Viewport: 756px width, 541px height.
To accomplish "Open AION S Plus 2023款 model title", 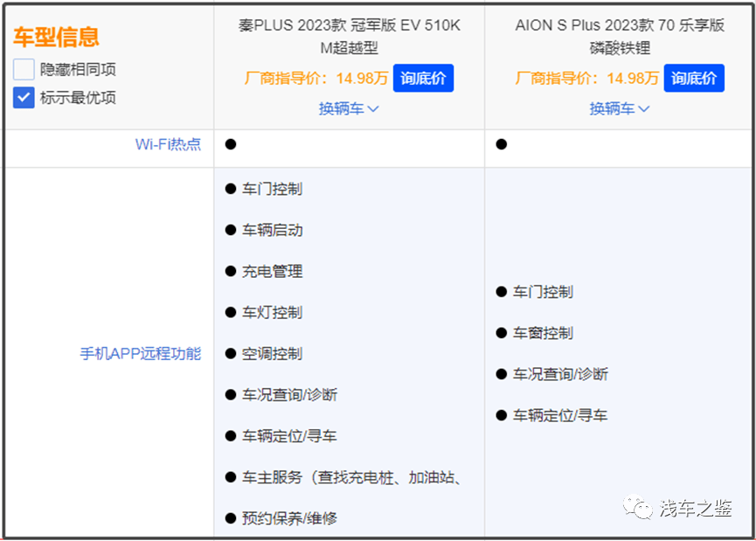I will pyautogui.click(x=620, y=36).
